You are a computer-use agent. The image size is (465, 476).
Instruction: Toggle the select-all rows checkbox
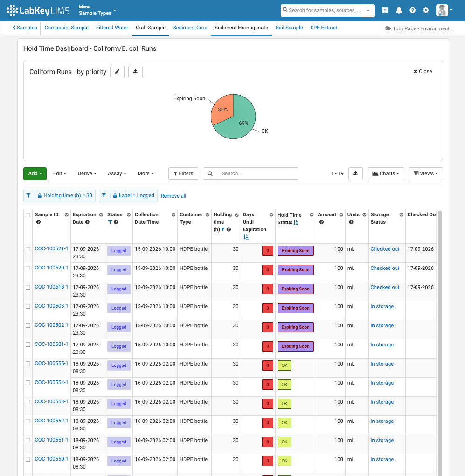pyautogui.click(x=28, y=215)
